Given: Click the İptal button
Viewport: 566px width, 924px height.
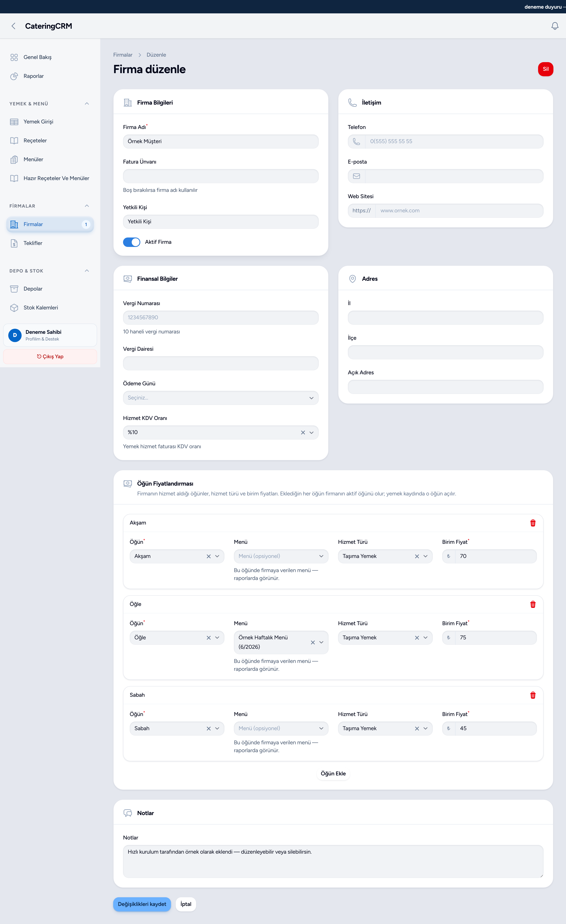Looking at the screenshot, I should [186, 904].
